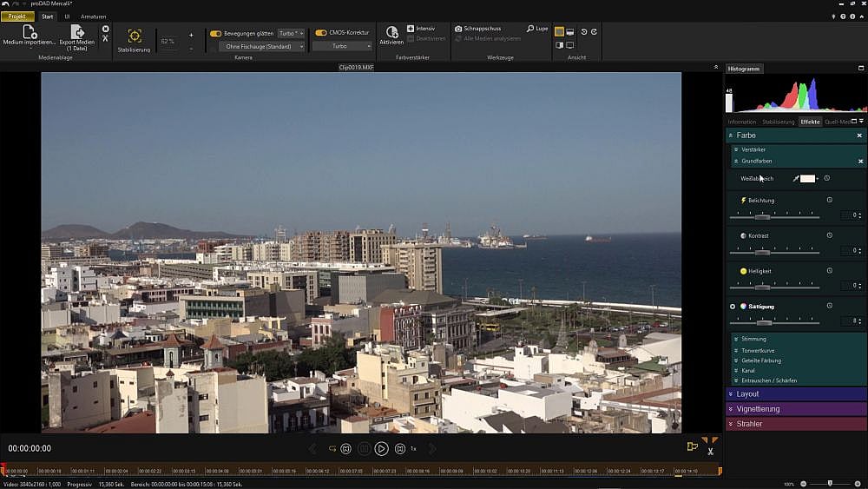
Task: Open the Armaturen ribbon tab
Action: (93, 17)
